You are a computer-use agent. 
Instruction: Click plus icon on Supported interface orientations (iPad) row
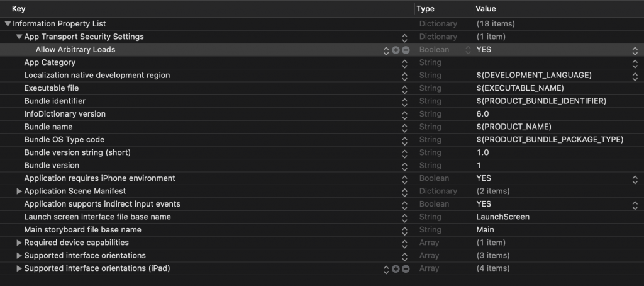click(396, 269)
